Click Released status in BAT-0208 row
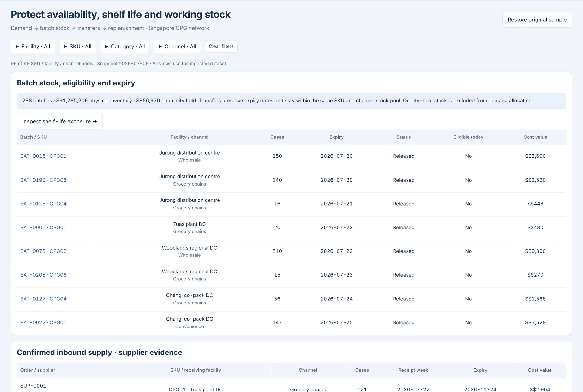 pyautogui.click(x=404, y=275)
